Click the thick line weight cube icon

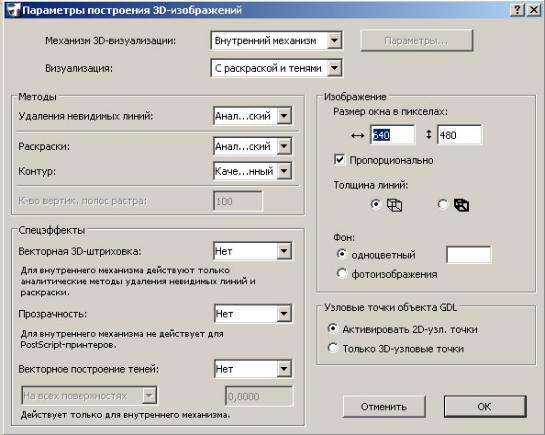pos(461,205)
